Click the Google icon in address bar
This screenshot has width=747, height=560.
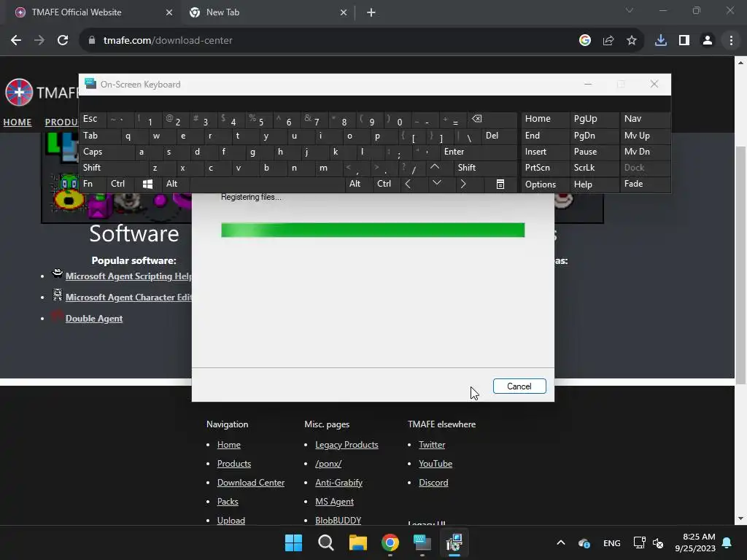tap(585, 41)
